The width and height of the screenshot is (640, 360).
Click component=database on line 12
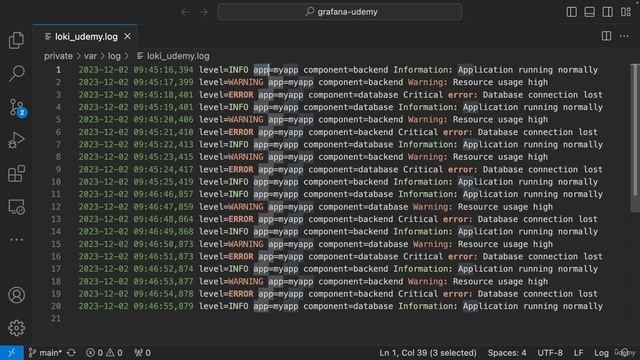click(363, 207)
